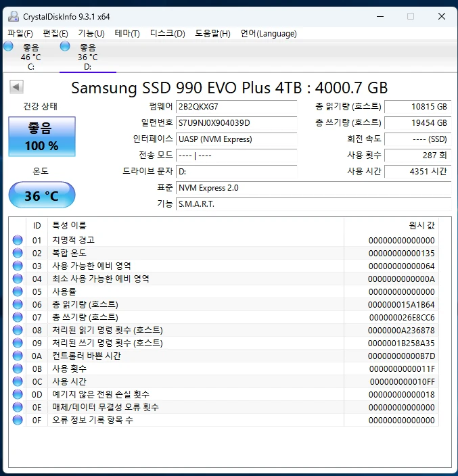Click the power on hours value 4351 시간
Image resolution: width=458 pixels, height=476 pixels.
pyautogui.click(x=418, y=172)
